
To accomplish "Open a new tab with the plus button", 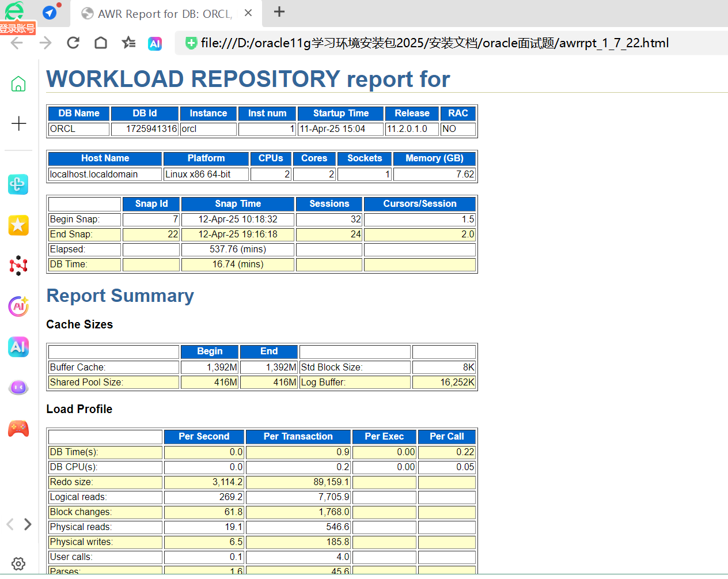I will click(279, 13).
